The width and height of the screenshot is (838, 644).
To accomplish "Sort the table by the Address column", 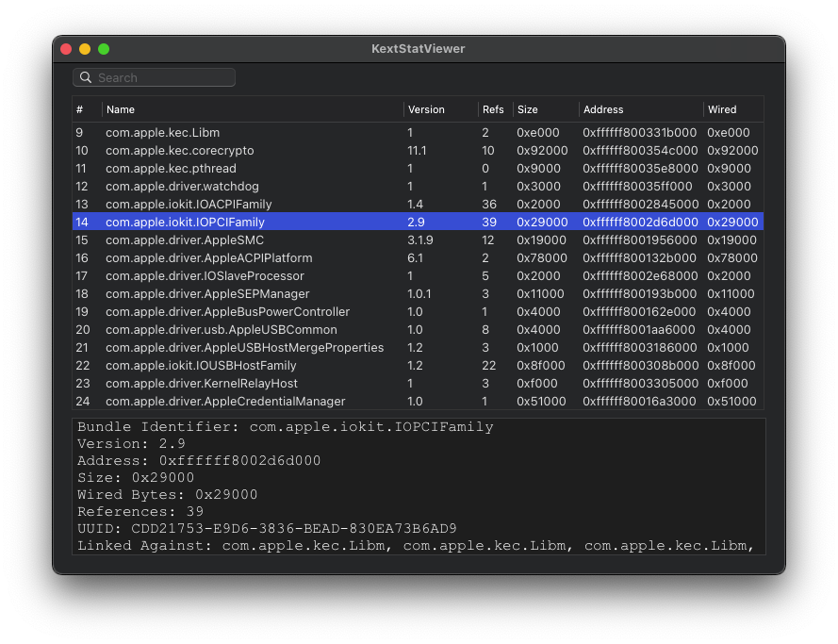I will pos(600,109).
